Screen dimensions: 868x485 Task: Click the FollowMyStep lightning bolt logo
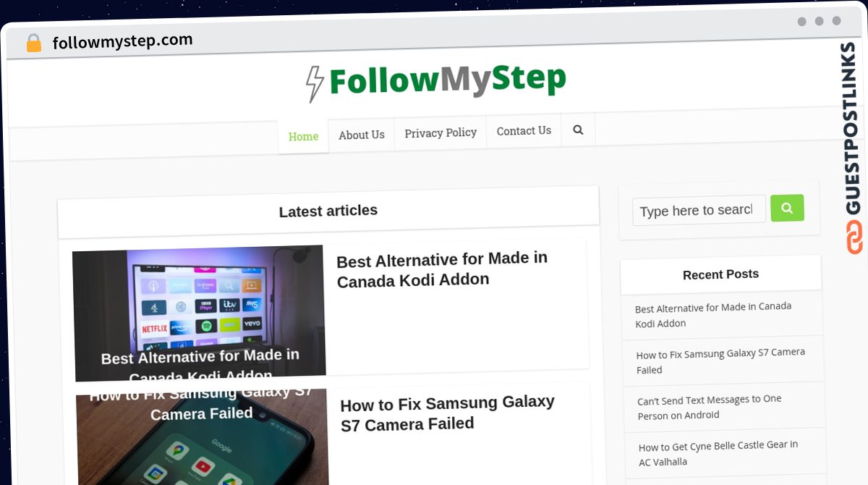[x=314, y=84]
